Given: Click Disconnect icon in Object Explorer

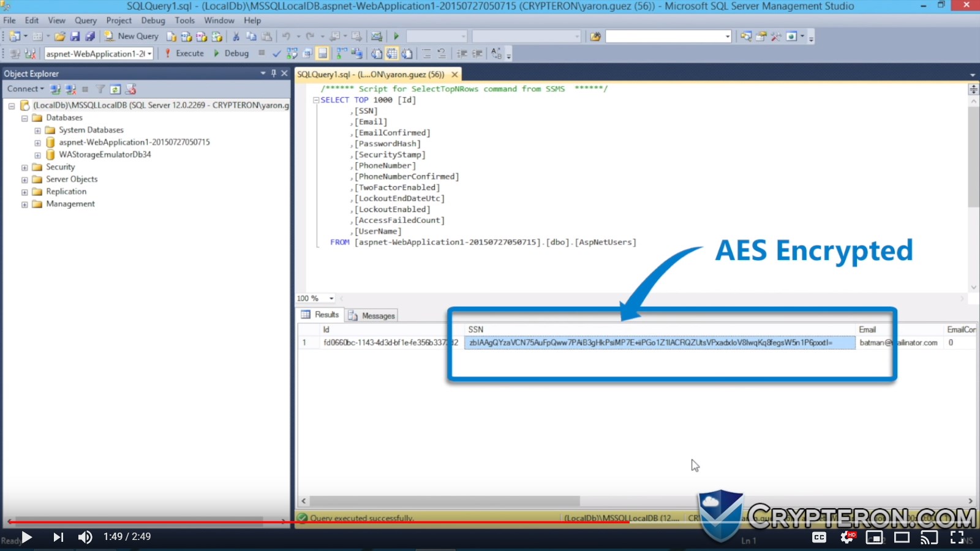Looking at the screenshot, I should [71, 89].
